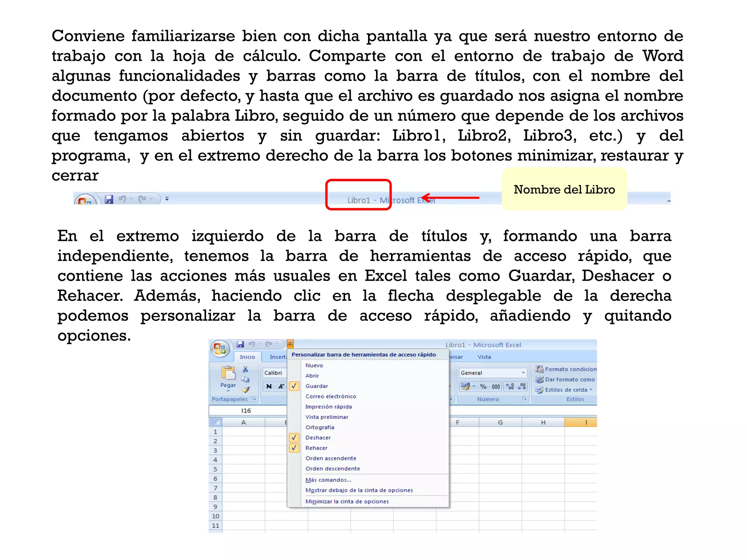
Task: Select Minimizar la cinta de opciones
Action: pyautogui.click(x=368, y=501)
